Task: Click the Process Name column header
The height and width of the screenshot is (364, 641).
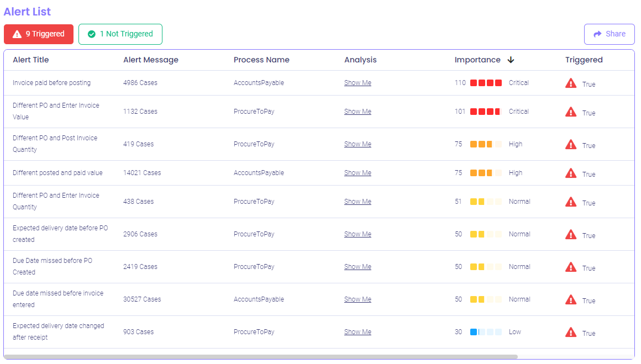Action: point(261,60)
